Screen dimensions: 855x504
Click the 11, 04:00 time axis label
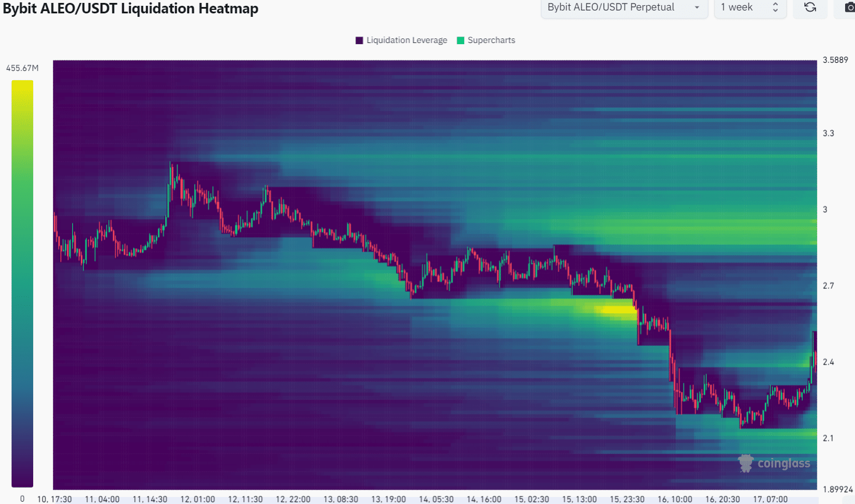[102, 499]
